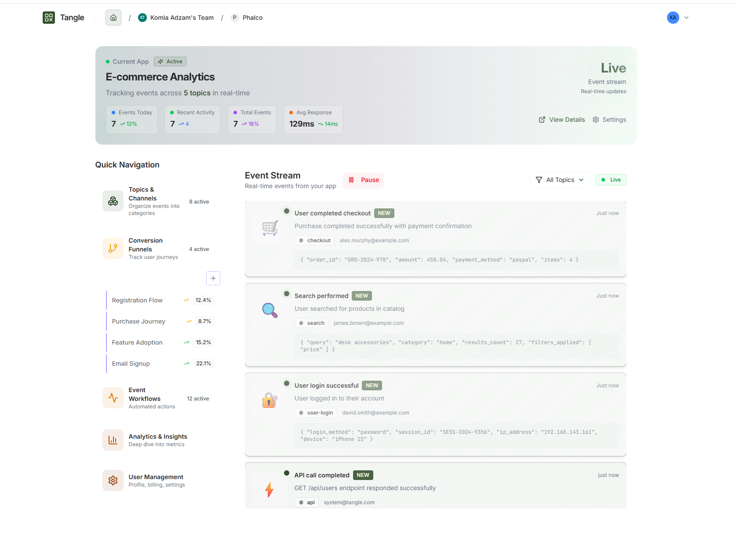
Task: Click the api topic tag
Action: click(306, 502)
